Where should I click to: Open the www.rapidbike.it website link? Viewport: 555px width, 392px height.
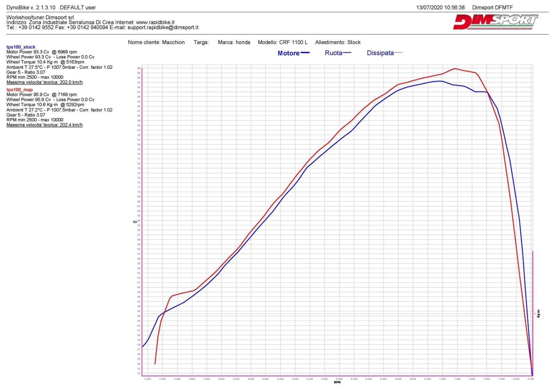coord(155,22)
